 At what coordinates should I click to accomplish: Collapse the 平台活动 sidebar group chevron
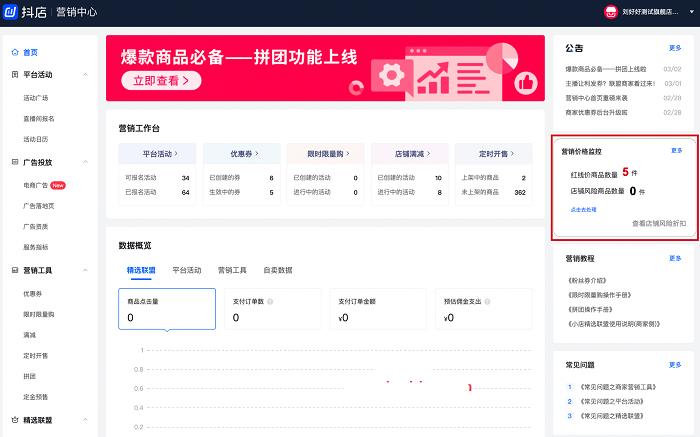click(x=85, y=75)
